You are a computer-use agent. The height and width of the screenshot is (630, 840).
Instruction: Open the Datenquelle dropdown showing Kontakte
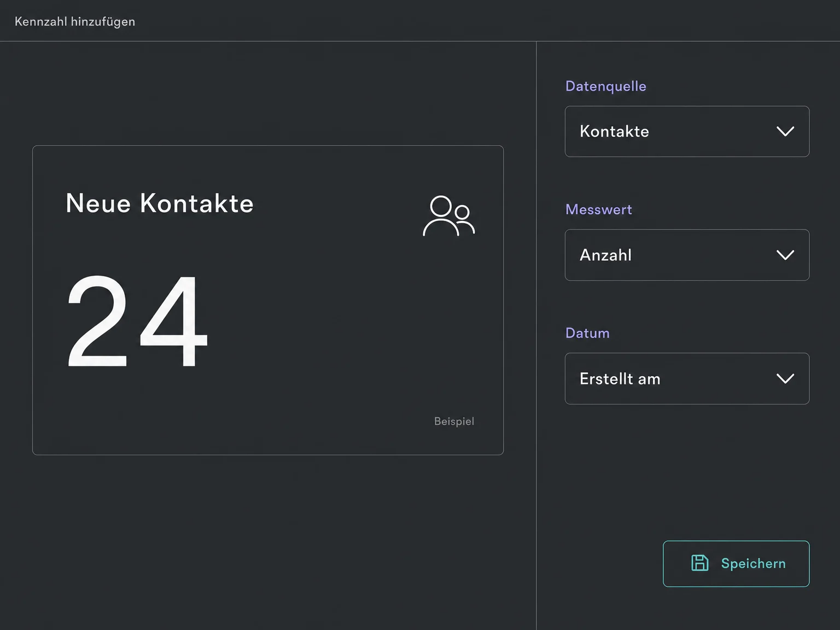687,131
